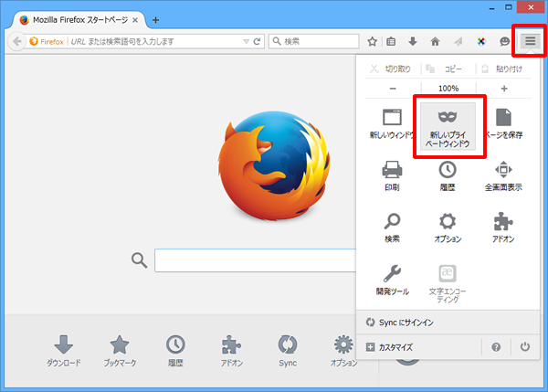Screen dimensions: 548x392
Task: Open the chat smiley icon in toolbar
Action: point(504,42)
